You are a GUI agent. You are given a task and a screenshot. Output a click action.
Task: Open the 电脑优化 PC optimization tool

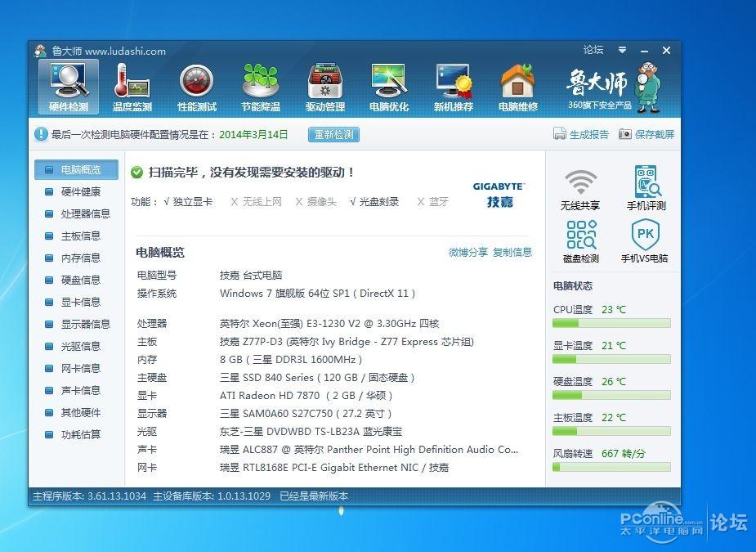click(389, 88)
